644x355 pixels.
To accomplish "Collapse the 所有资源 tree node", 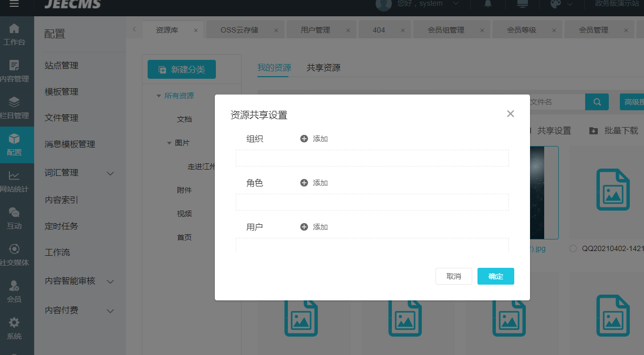I will click(x=159, y=96).
